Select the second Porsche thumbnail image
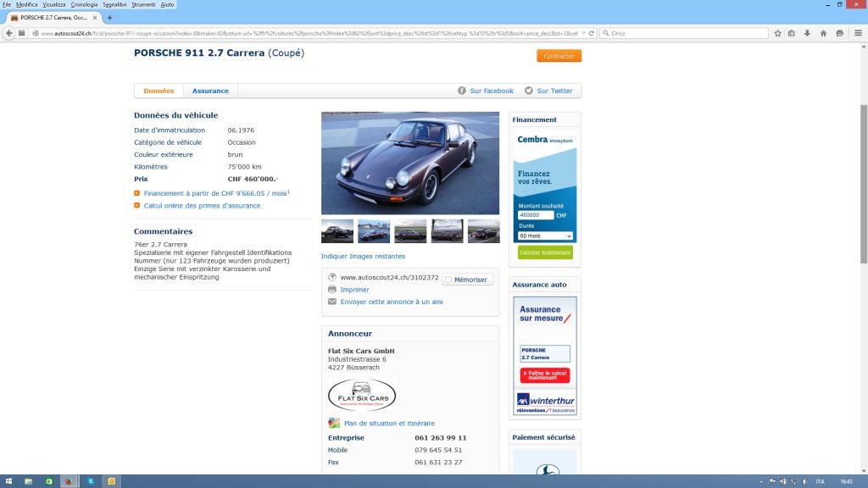 point(374,231)
